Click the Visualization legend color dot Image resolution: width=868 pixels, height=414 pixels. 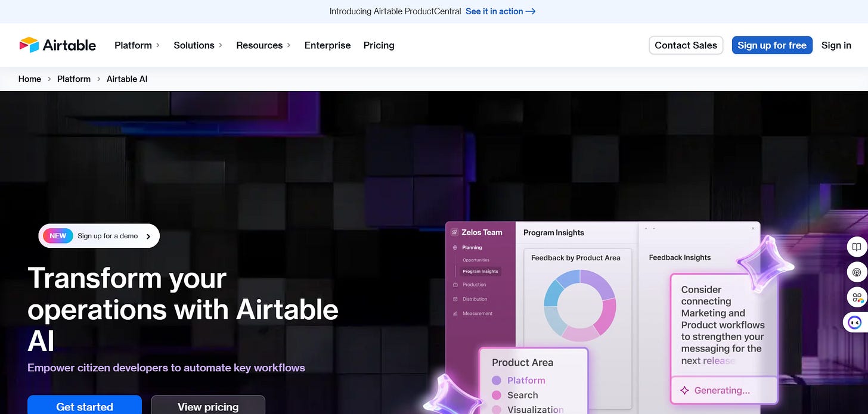click(497, 410)
